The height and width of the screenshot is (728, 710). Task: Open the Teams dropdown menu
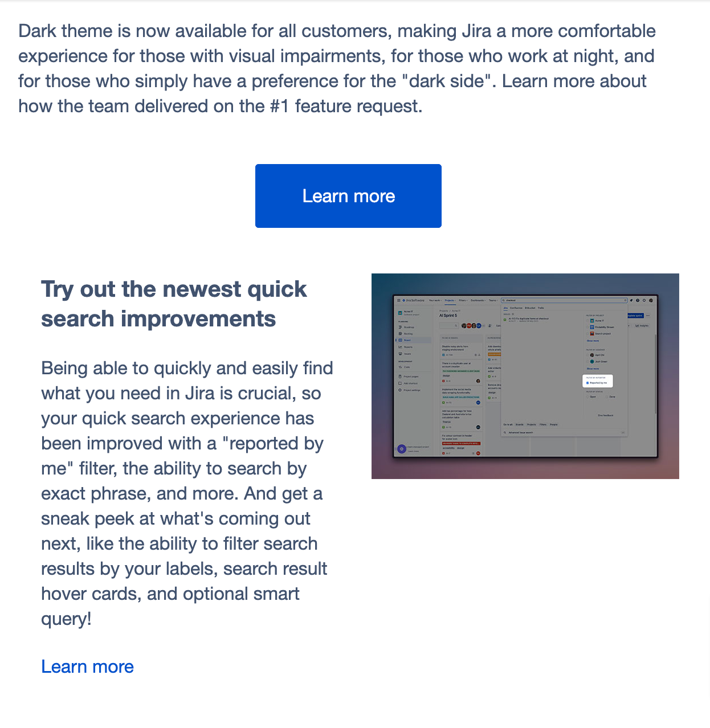tap(493, 300)
